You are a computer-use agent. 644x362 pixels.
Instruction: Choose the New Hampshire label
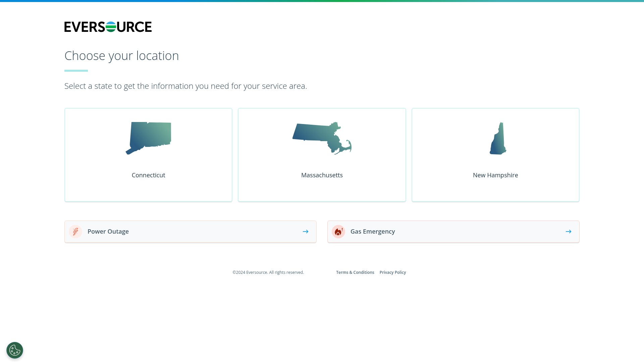(495, 175)
